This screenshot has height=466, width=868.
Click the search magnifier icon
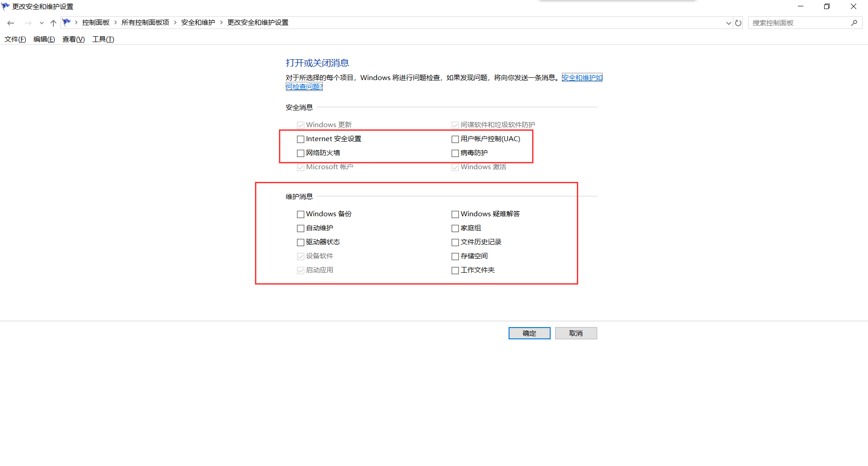tap(854, 23)
